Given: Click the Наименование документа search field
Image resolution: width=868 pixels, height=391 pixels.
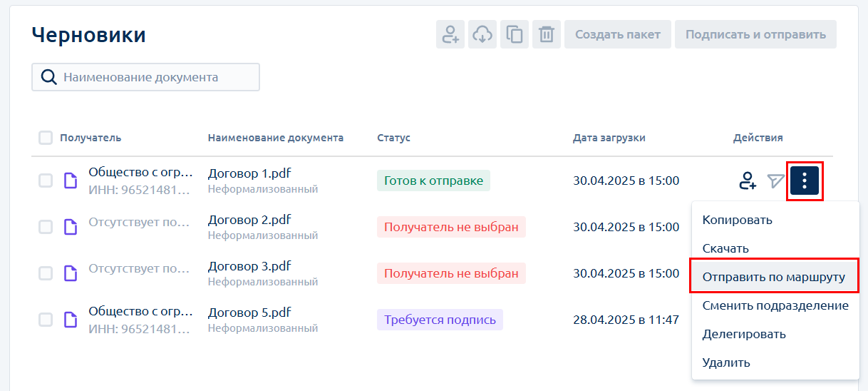Looking at the screenshot, I should click(145, 77).
